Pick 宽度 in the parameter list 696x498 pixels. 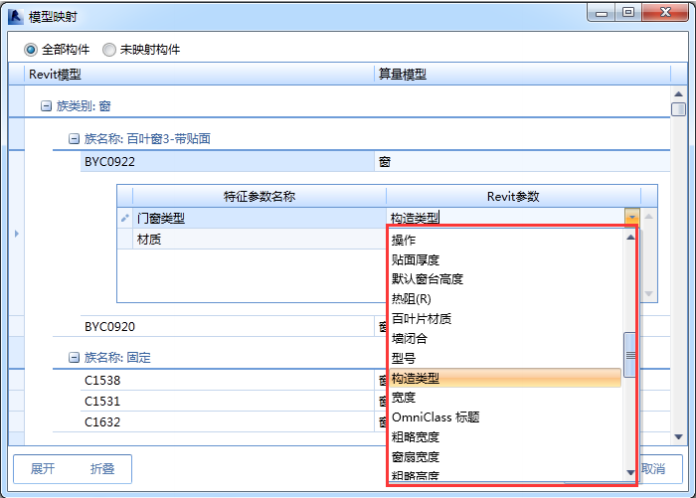click(505, 397)
